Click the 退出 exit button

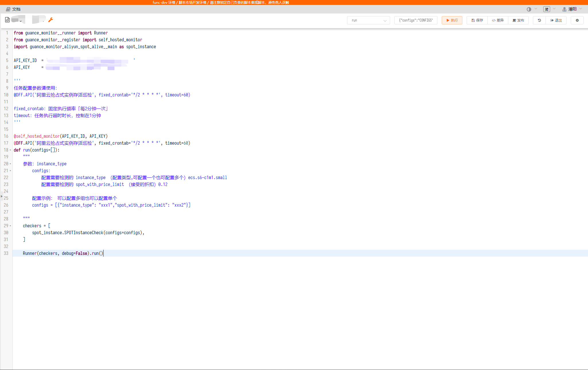click(556, 20)
